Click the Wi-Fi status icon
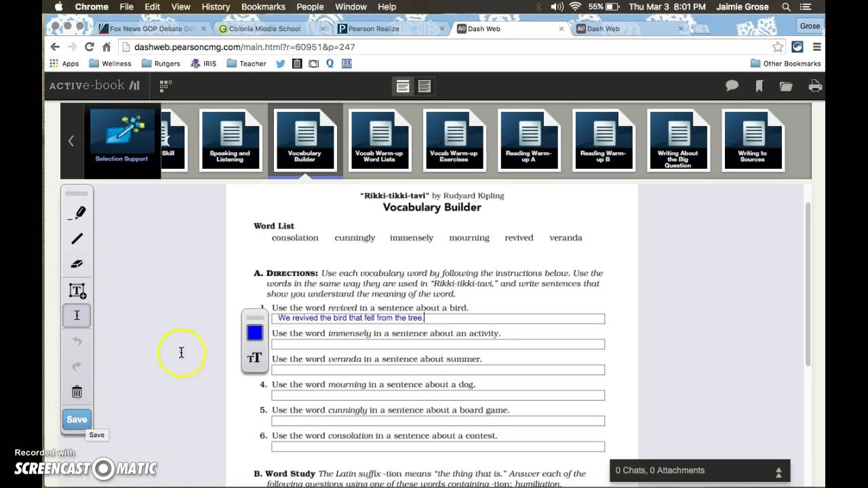 tap(575, 7)
